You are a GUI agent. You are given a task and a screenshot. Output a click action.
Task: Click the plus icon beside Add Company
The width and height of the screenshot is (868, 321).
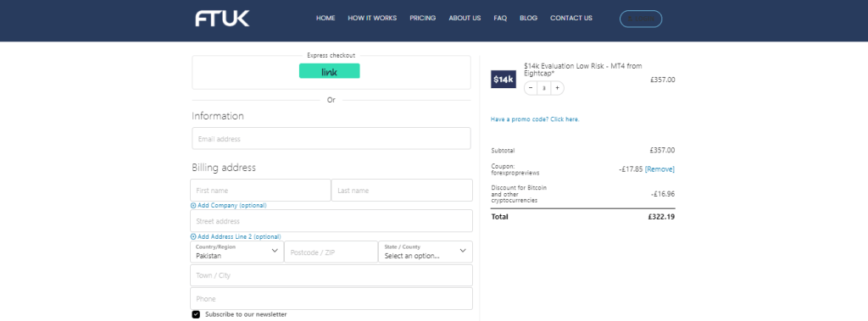(x=193, y=205)
